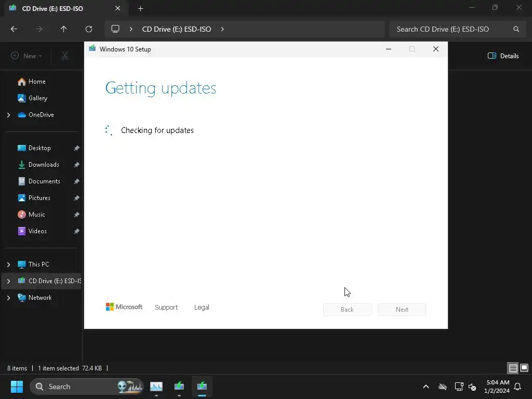This screenshot has height=399, width=532.
Task: Switch Explorer to large thumbnails view
Action: pyautogui.click(x=524, y=368)
